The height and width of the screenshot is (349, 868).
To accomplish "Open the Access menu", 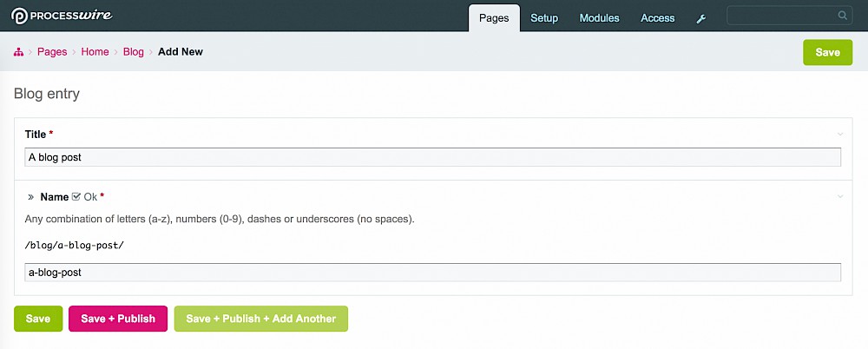I will (x=658, y=18).
